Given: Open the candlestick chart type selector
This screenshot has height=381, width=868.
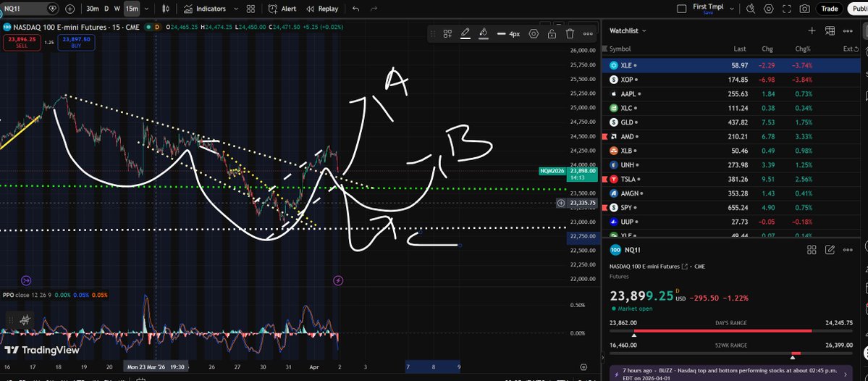Looking at the screenshot, I should [166, 9].
